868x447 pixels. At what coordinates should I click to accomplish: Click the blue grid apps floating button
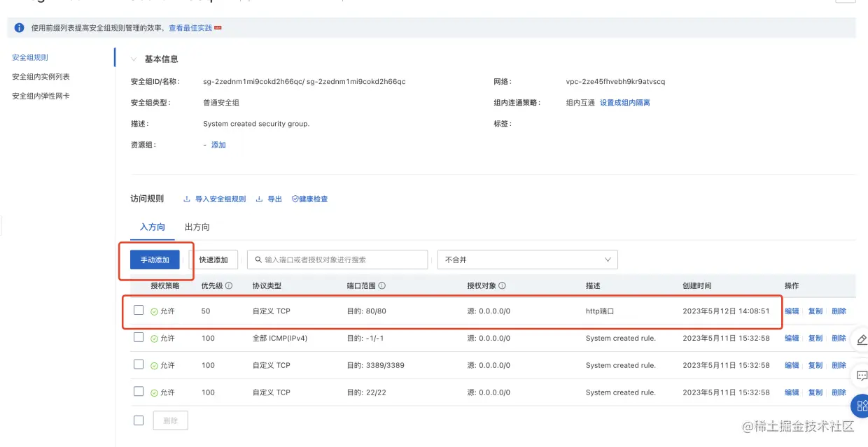click(x=861, y=407)
